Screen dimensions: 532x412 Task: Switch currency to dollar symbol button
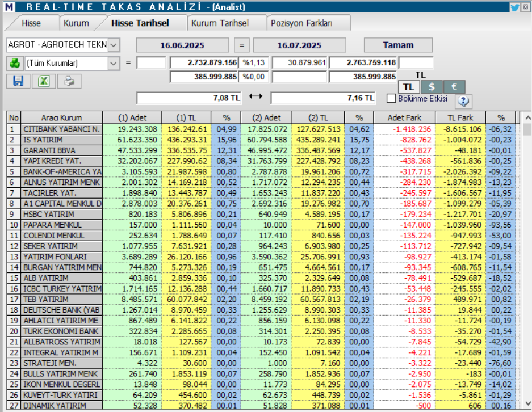point(432,87)
